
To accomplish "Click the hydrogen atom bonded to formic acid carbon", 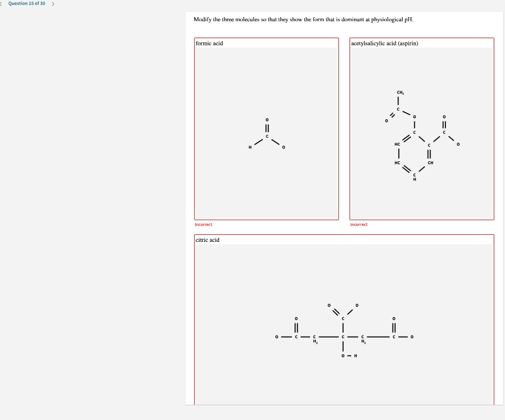I will [250, 147].
